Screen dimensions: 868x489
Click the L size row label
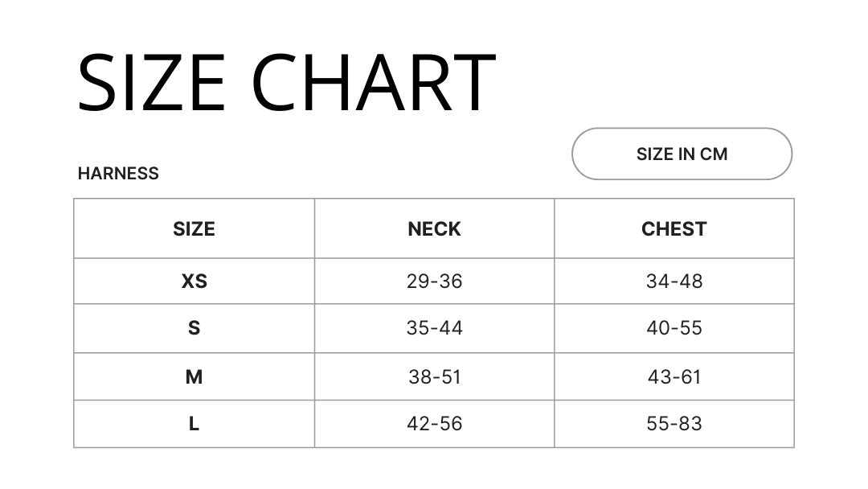tap(194, 424)
